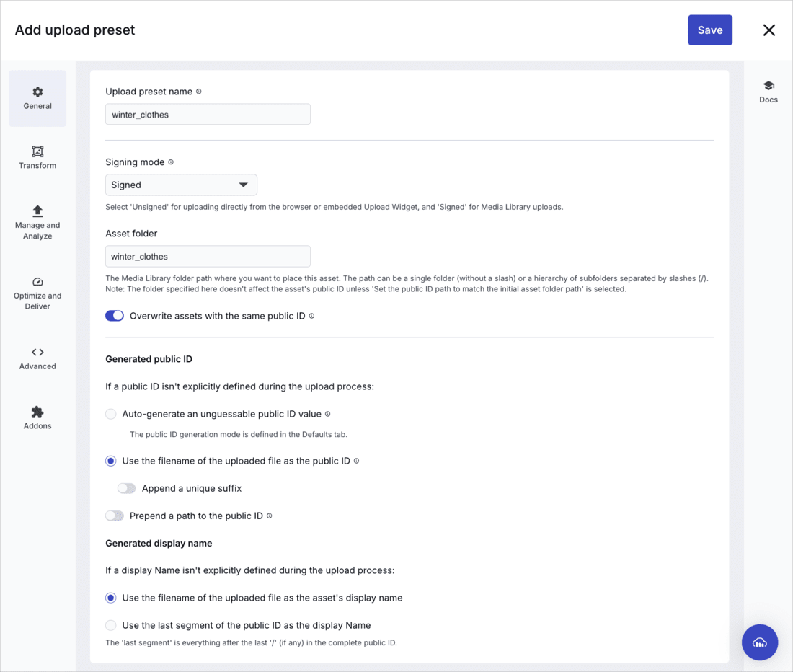Open the Addons puzzle piece tab
The height and width of the screenshot is (672, 793).
coord(37,417)
